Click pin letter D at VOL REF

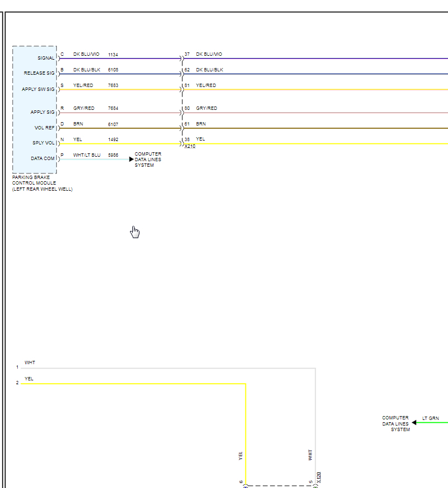point(62,124)
